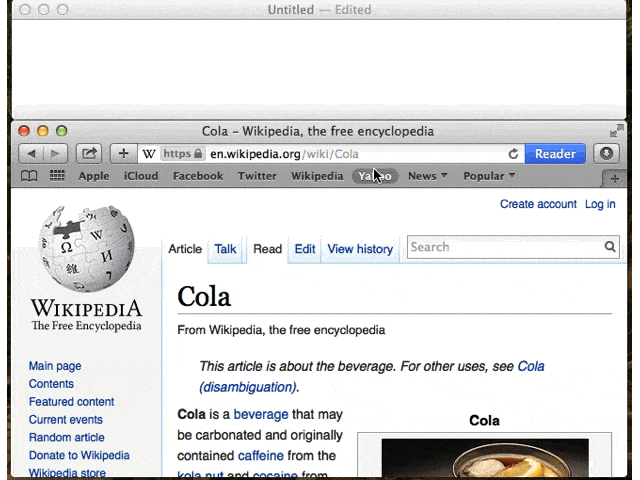Open the Facebook bookmark
640x480 pixels.
pos(198,176)
